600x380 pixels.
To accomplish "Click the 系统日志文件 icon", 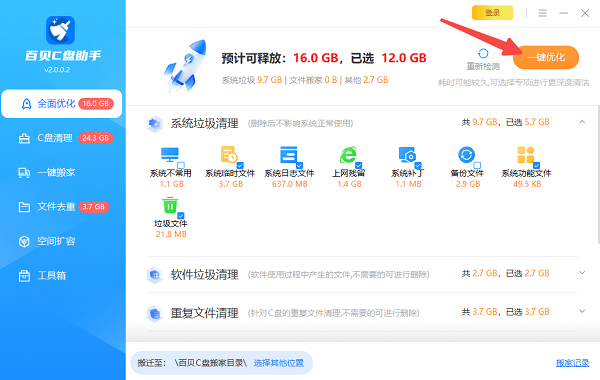I will click(289, 155).
